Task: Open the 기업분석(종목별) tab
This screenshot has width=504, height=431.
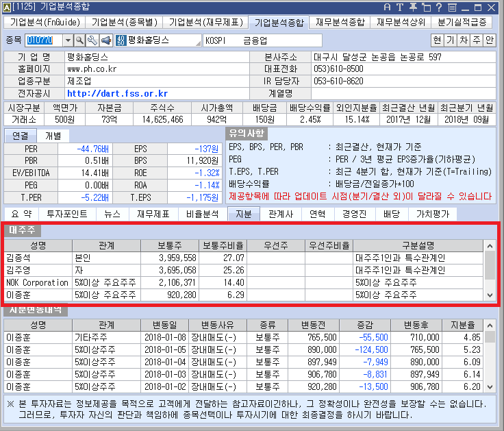Action: point(125,22)
